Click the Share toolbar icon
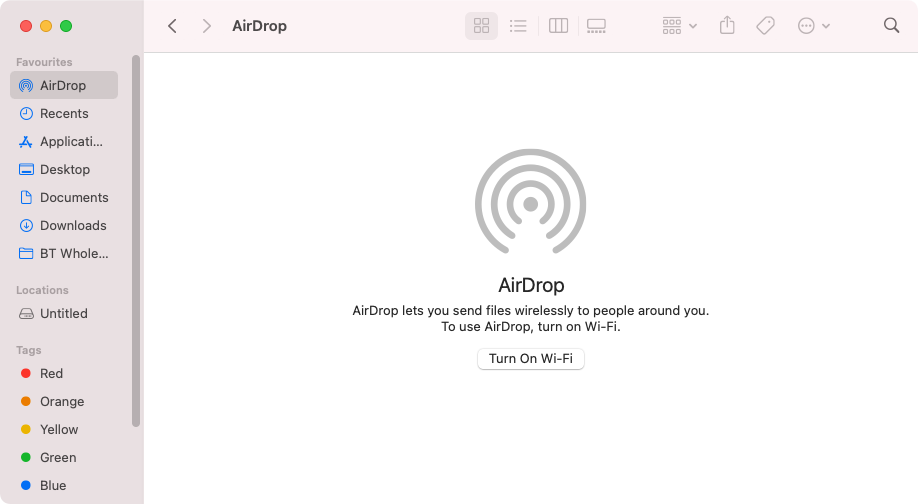The image size is (918, 504). coord(727,25)
